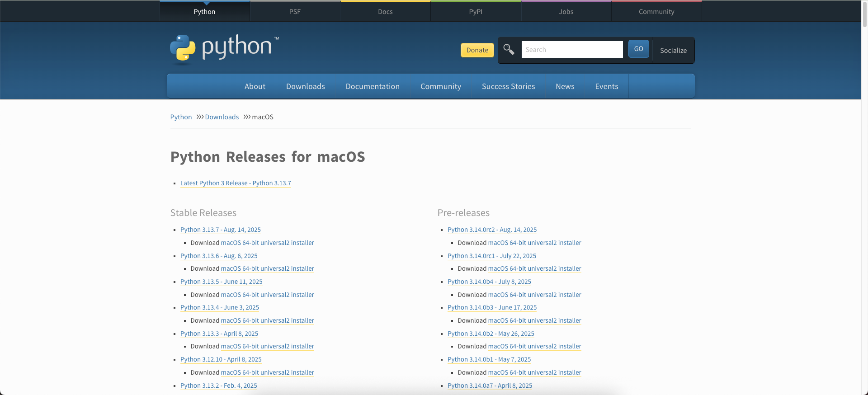Image resolution: width=868 pixels, height=395 pixels.
Task: Download Python 3.13.4 macOS universal2 installer
Action: (268, 320)
